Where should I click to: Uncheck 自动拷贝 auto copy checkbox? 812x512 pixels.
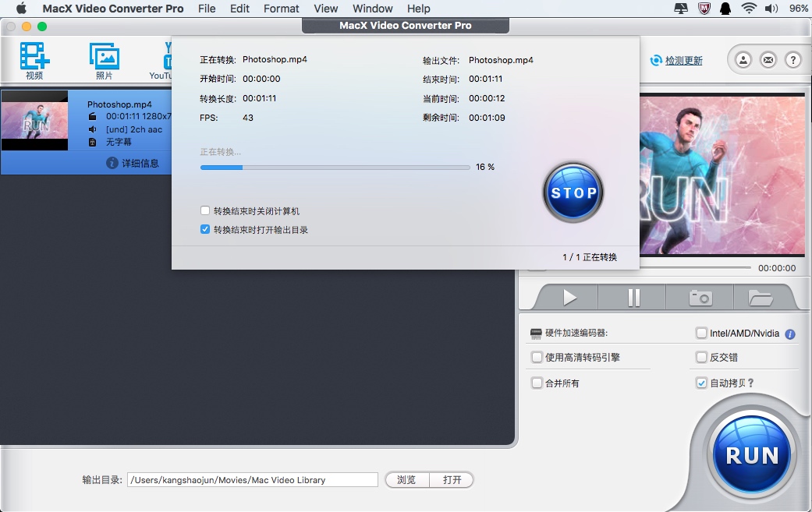(701, 383)
